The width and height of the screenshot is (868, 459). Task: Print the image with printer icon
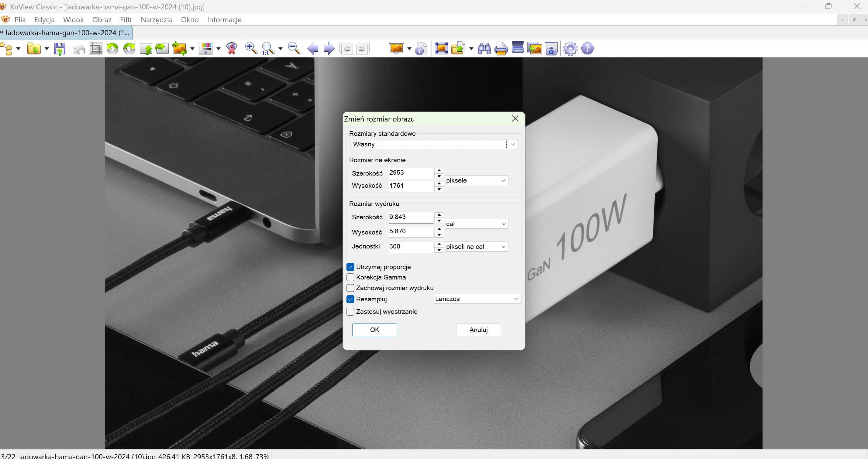[501, 49]
